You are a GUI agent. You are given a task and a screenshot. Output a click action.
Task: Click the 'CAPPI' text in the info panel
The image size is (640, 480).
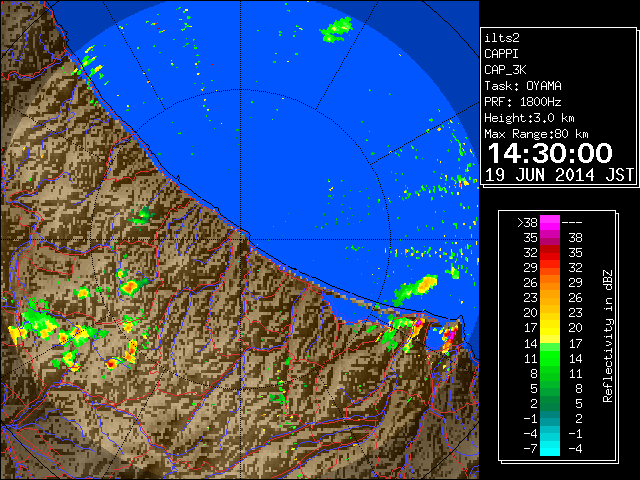pyautogui.click(x=501, y=54)
